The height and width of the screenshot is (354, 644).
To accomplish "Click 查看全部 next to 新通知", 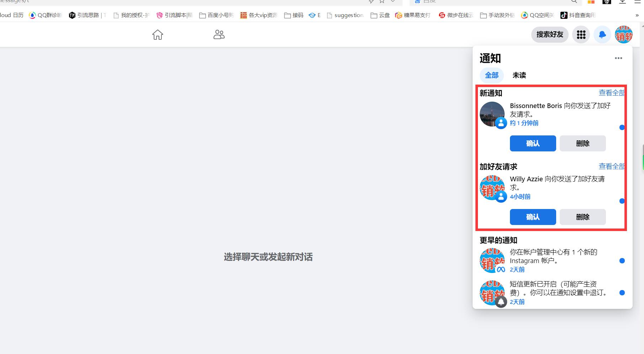I will pos(611,93).
